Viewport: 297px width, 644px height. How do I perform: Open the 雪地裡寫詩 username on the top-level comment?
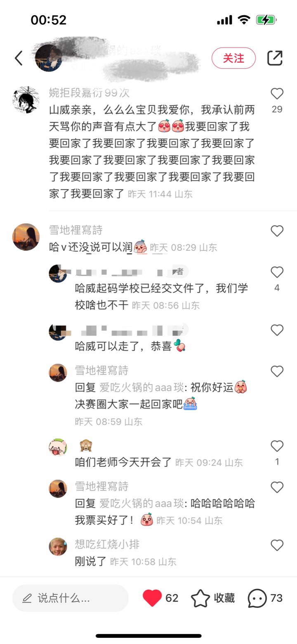pyautogui.click(x=75, y=230)
